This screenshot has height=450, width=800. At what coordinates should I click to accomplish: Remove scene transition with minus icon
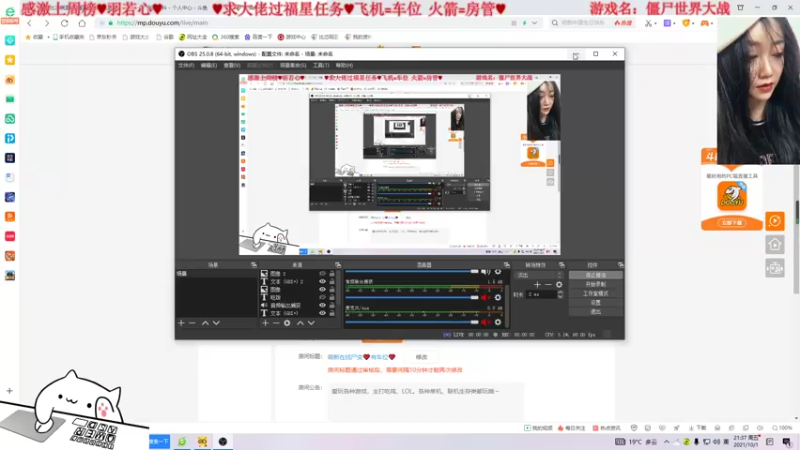click(x=548, y=285)
